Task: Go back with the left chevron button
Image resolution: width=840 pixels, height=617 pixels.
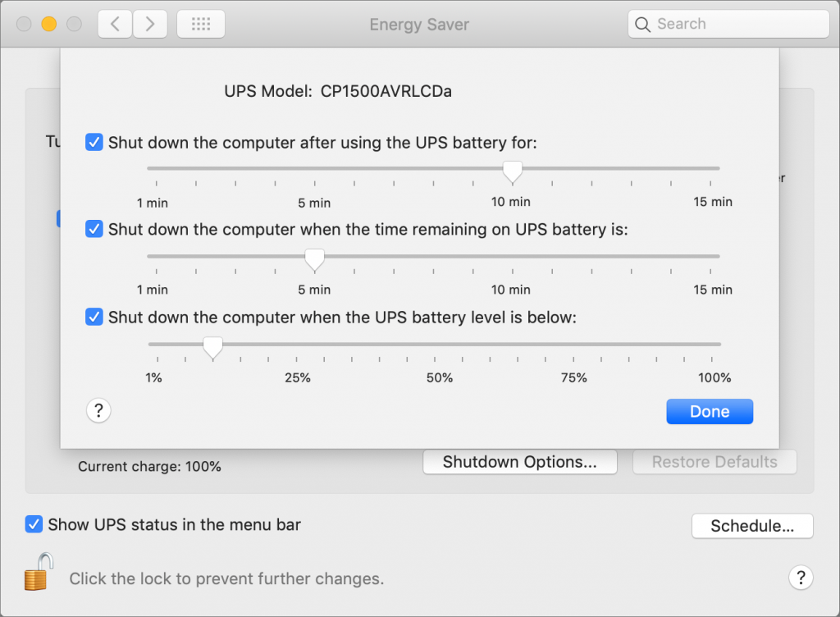Action: point(115,25)
